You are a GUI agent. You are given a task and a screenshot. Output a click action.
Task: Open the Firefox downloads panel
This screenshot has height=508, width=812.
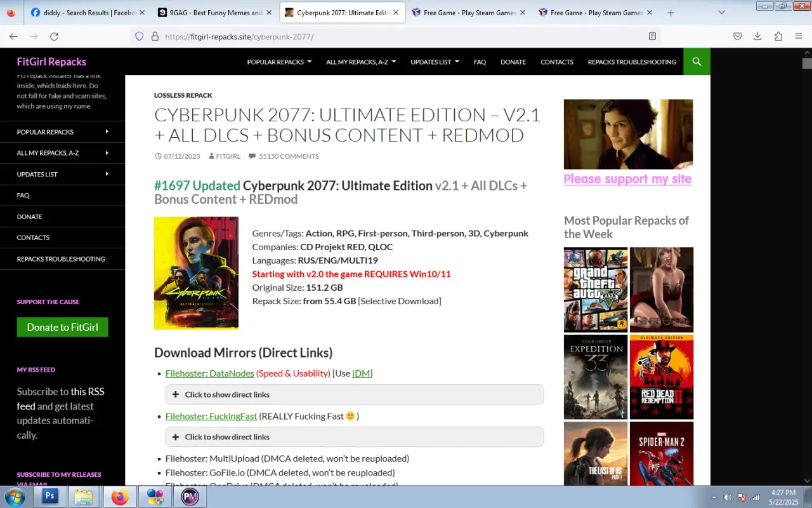tap(757, 36)
